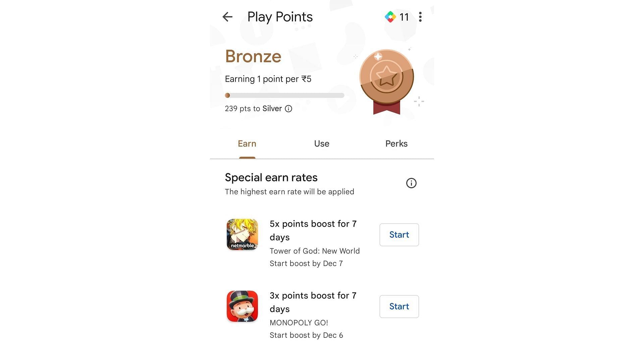This screenshot has height=362, width=644.
Task: Start the 5x points boost for Tower of God
Action: pos(398,235)
